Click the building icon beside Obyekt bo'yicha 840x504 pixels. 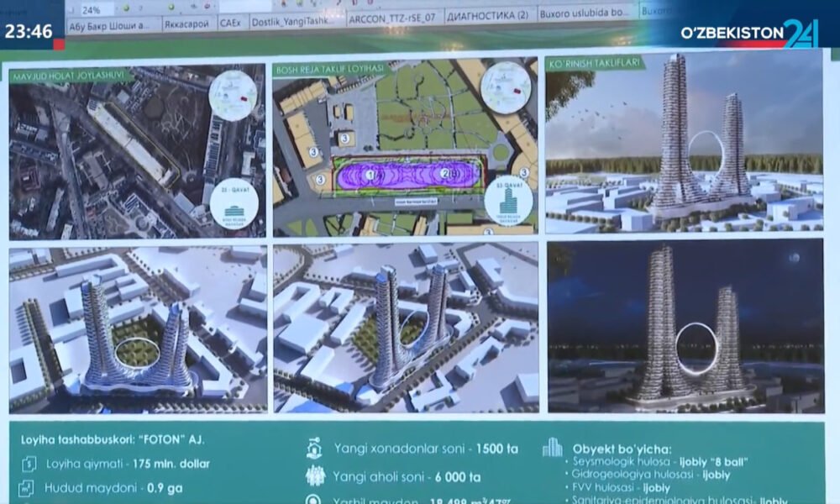pyautogui.click(x=552, y=448)
